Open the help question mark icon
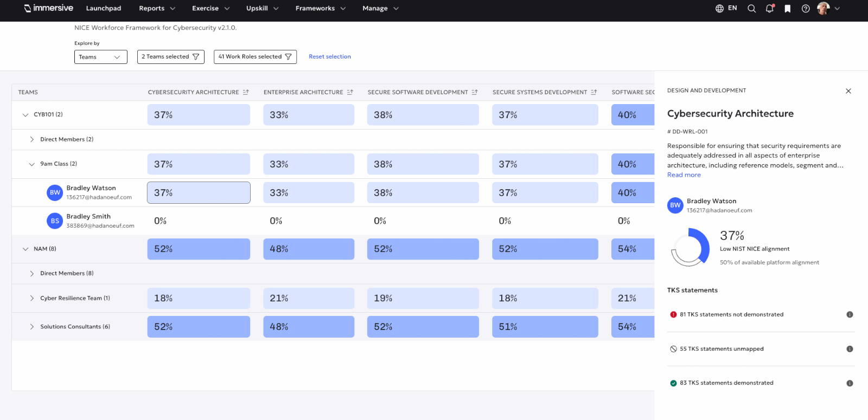Screen dimensions: 868x420 pos(806,8)
